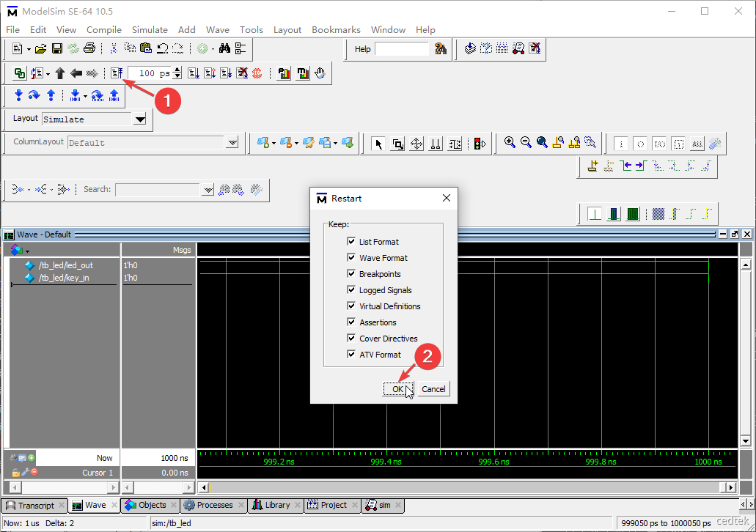
Task: Uncheck the Cover Directives checkbox
Action: tap(351, 339)
